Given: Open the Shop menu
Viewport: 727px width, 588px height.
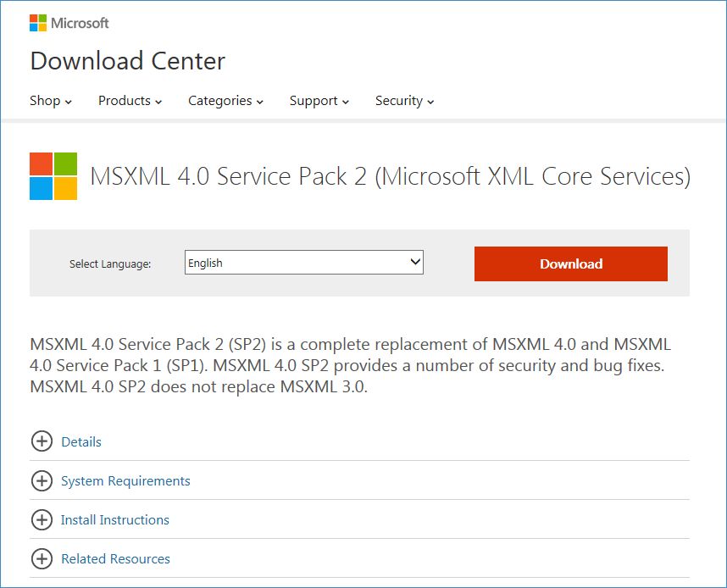Looking at the screenshot, I should tap(51, 101).
